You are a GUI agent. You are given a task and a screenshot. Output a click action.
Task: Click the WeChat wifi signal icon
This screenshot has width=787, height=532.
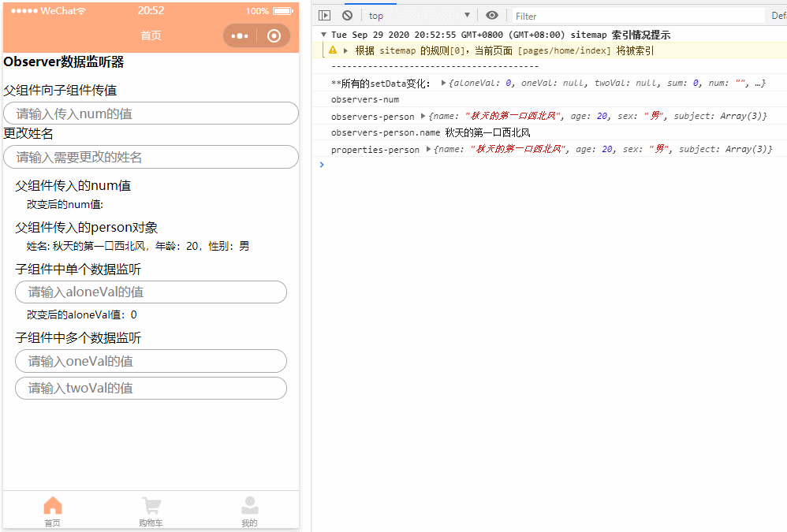coord(81,11)
